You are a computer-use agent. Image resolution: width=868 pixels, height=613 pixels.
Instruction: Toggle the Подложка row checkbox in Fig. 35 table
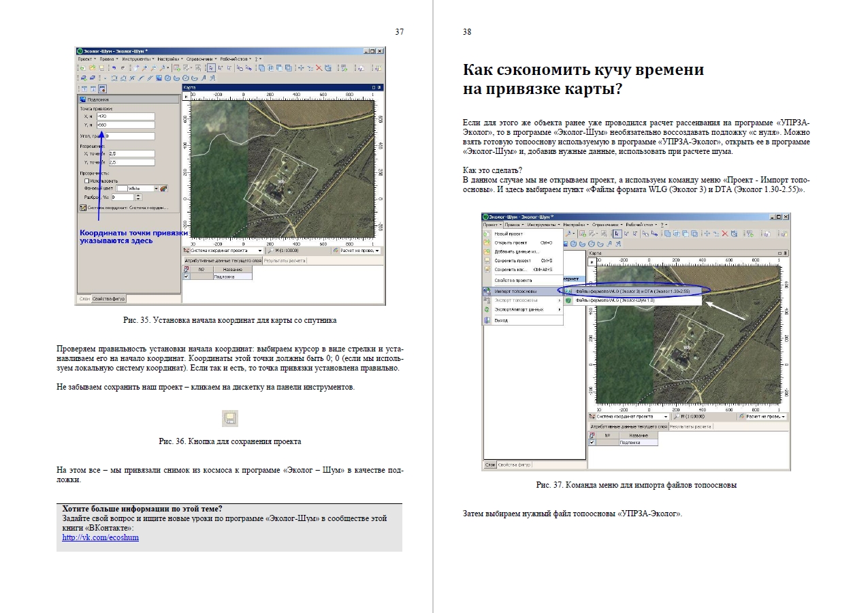(x=186, y=277)
